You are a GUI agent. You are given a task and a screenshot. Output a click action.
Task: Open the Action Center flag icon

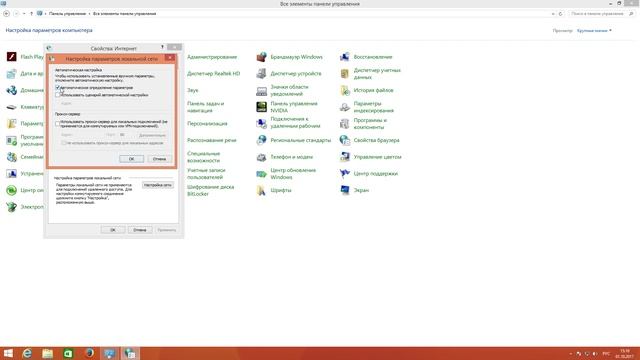pyautogui.click(x=344, y=173)
